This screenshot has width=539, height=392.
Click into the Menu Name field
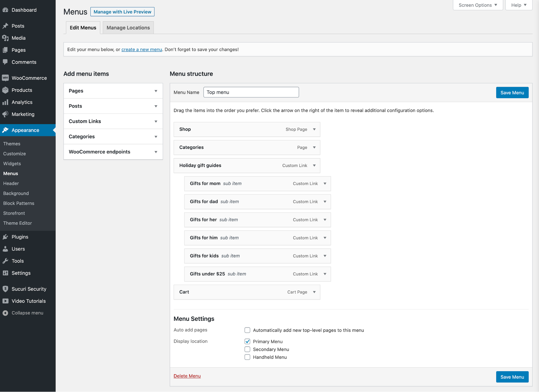[x=251, y=92]
